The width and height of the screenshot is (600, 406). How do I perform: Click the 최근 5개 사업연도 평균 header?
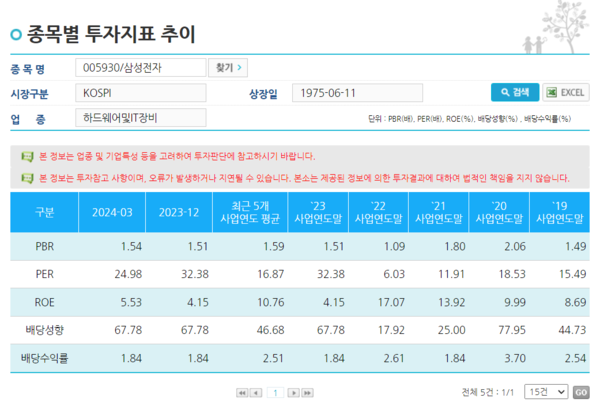250,212
